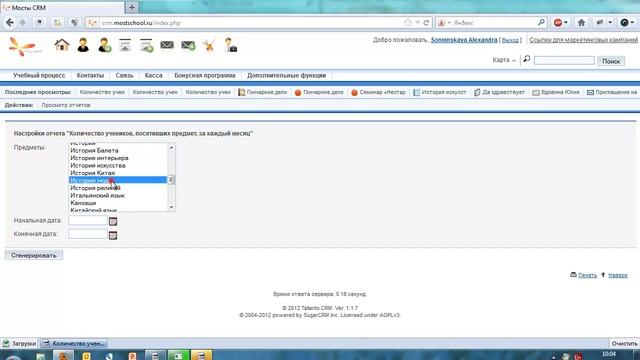
Task: Click the browser home button
Action: pyautogui.click(x=581, y=23)
